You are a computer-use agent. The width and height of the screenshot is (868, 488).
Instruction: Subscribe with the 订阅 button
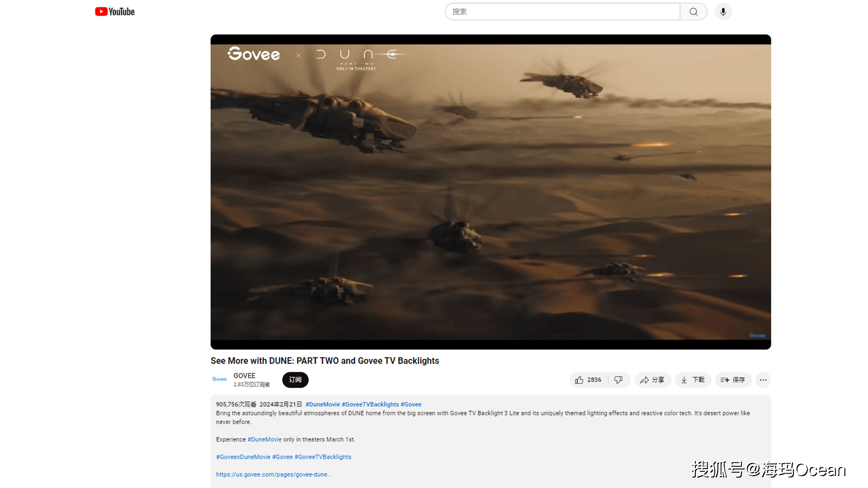click(295, 380)
